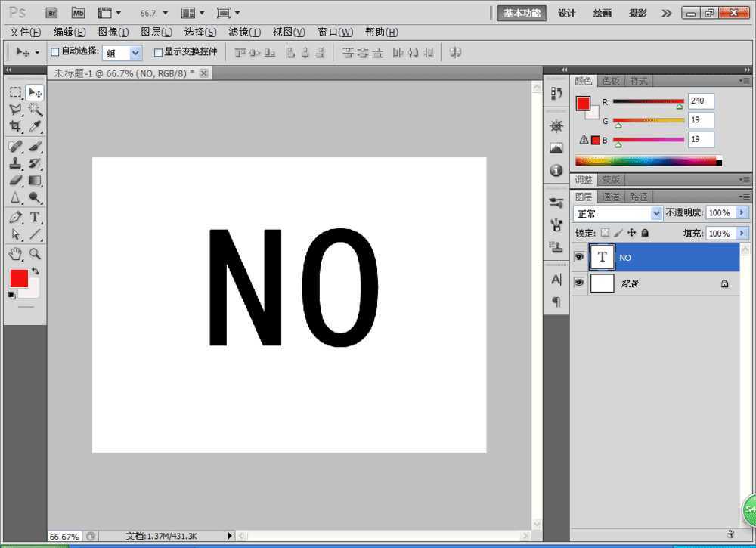Switch to the 设计 workspace
The width and height of the screenshot is (756, 548).
tap(566, 13)
